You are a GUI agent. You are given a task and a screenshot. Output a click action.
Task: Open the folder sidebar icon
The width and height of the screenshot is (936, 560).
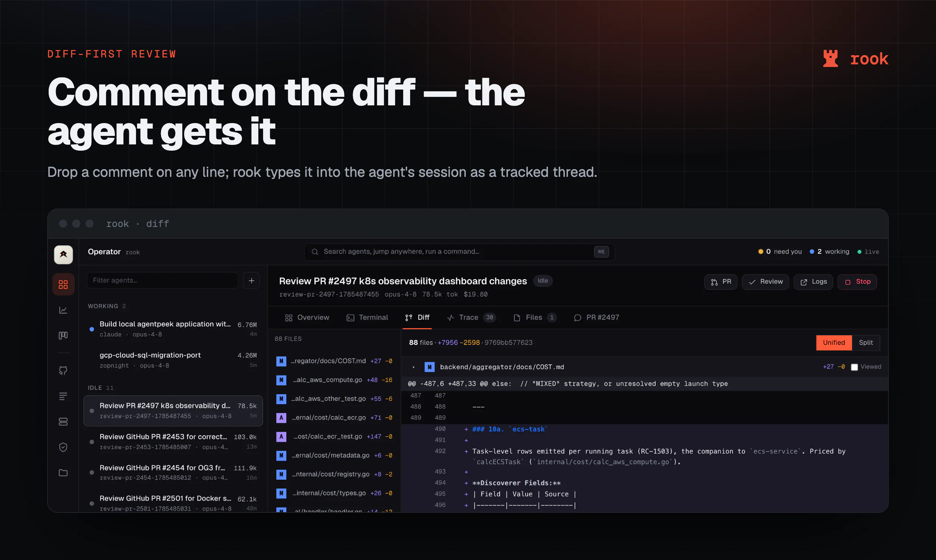[63, 473]
